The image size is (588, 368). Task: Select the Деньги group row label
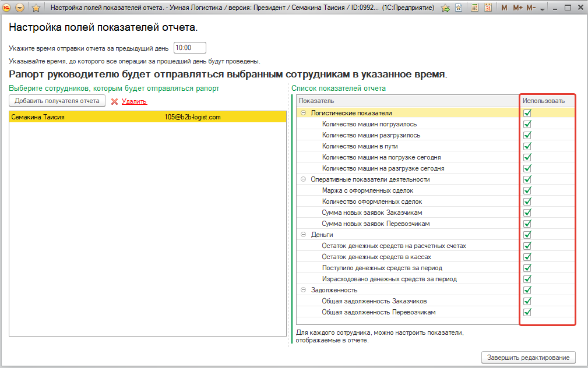[322, 235]
